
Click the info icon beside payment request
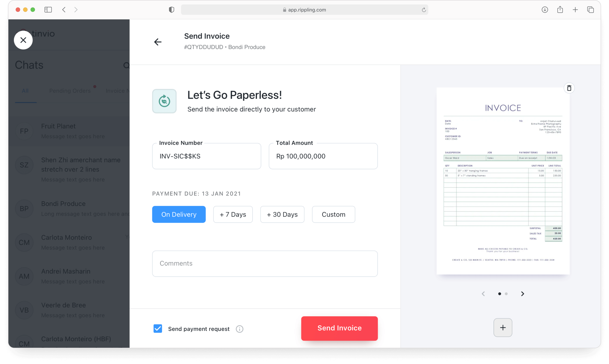(x=239, y=329)
